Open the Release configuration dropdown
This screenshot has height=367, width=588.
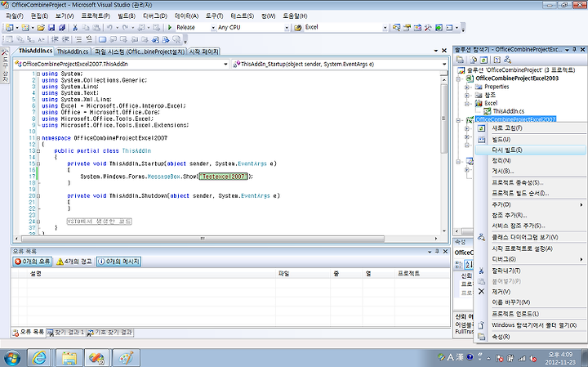[x=213, y=28]
